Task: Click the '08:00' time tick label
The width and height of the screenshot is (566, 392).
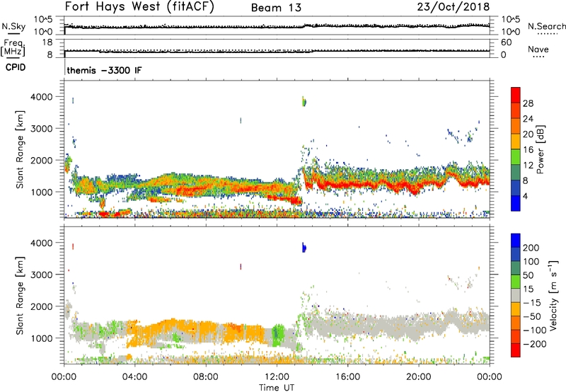Action: click(x=206, y=377)
